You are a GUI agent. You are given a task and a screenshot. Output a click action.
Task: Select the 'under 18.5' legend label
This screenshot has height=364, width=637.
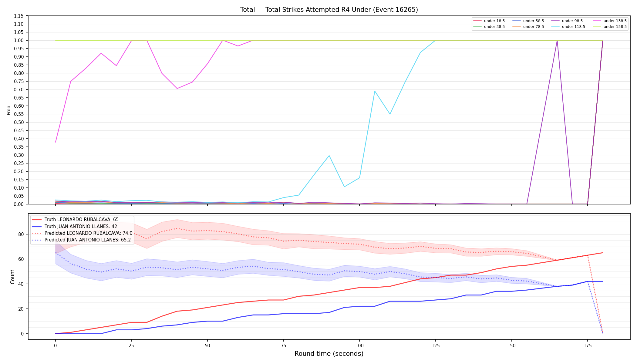(494, 21)
